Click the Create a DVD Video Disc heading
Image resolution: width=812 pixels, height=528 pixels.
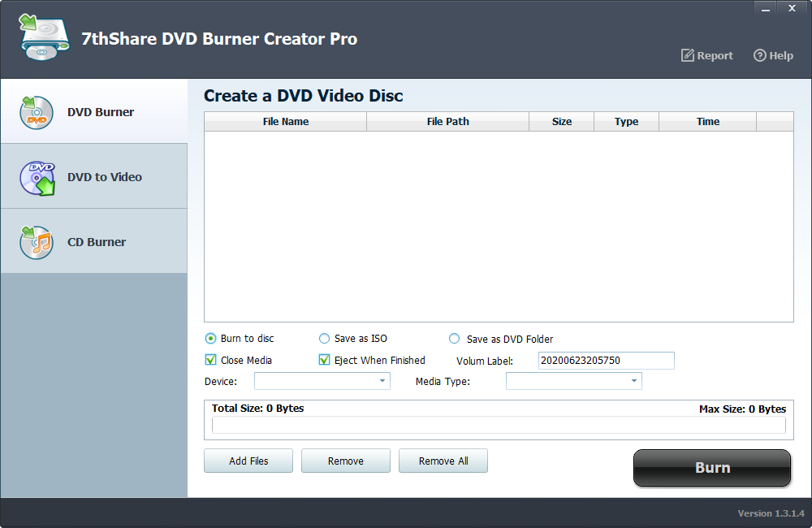pyautogui.click(x=304, y=96)
